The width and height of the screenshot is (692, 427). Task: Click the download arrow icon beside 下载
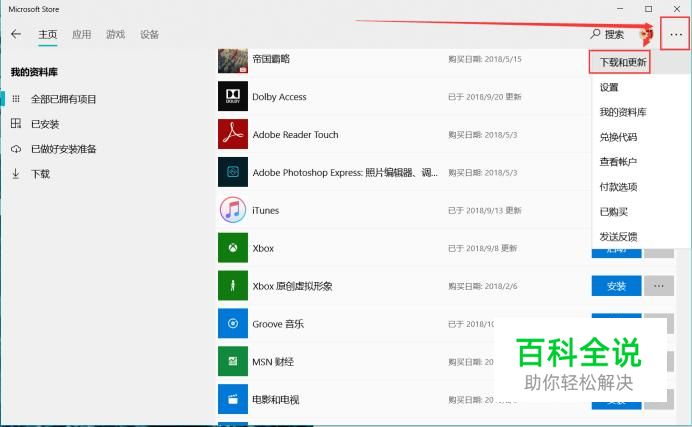(x=16, y=174)
